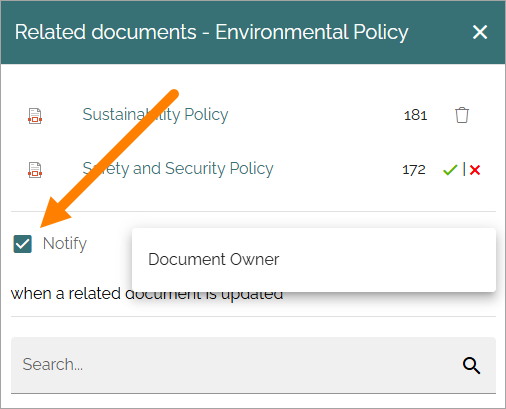Close the Related documents dialog
The width and height of the screenshot is (506, 409).
point(480,32)
